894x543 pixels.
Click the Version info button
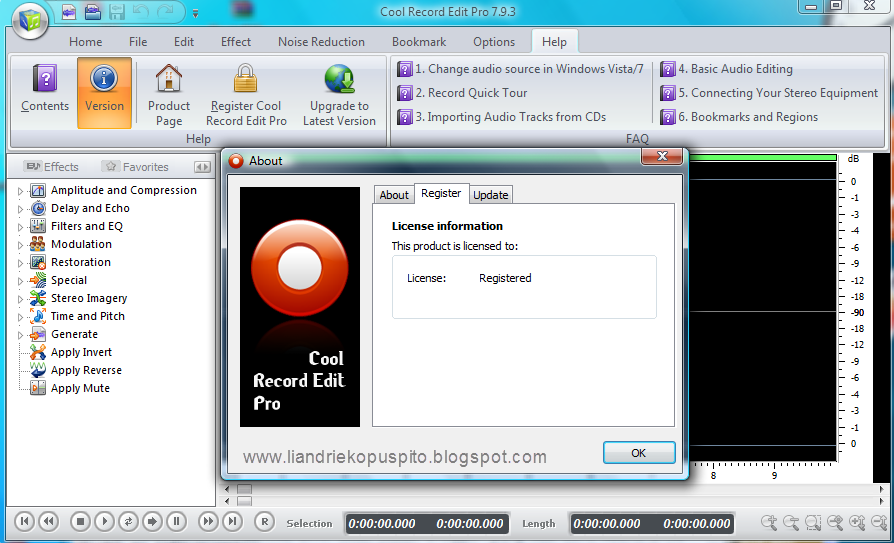pos(104,92)
